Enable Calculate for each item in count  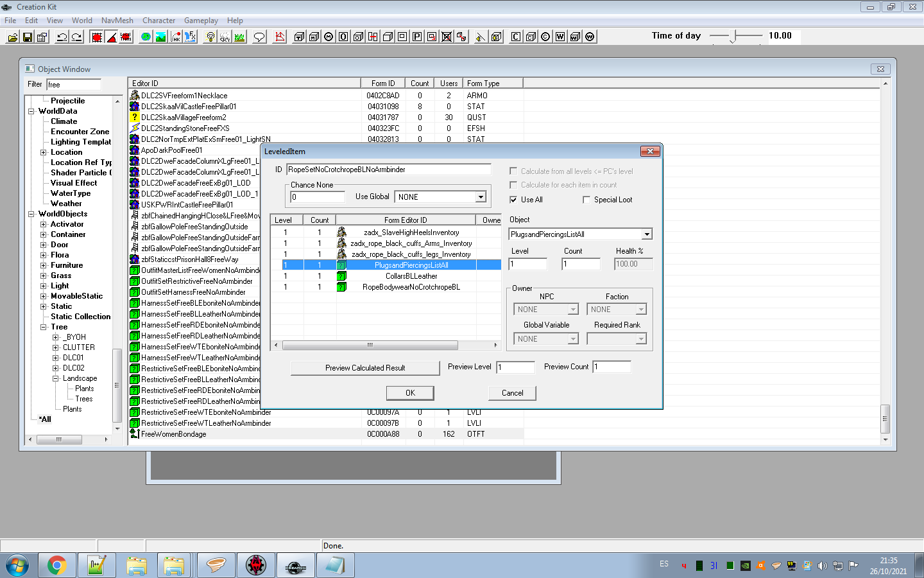[513, 185]
